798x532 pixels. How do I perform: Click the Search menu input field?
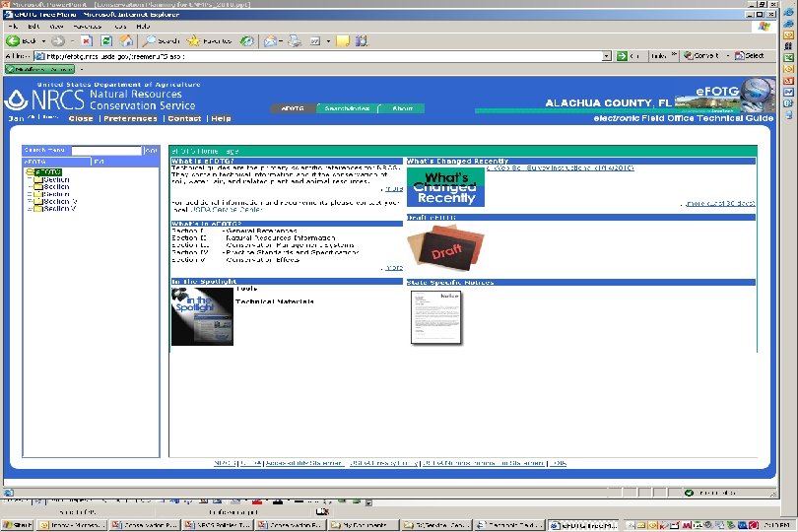(x=106, y=151)
